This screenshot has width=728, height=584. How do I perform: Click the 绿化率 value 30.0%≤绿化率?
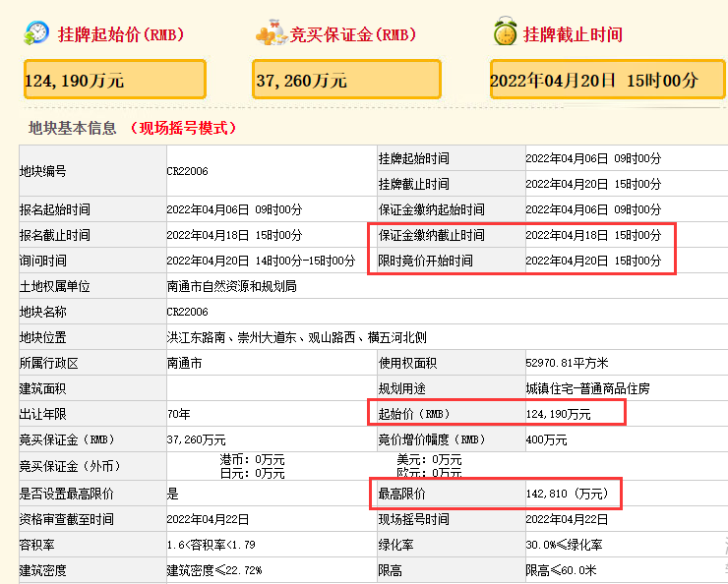tap(564, 545)
